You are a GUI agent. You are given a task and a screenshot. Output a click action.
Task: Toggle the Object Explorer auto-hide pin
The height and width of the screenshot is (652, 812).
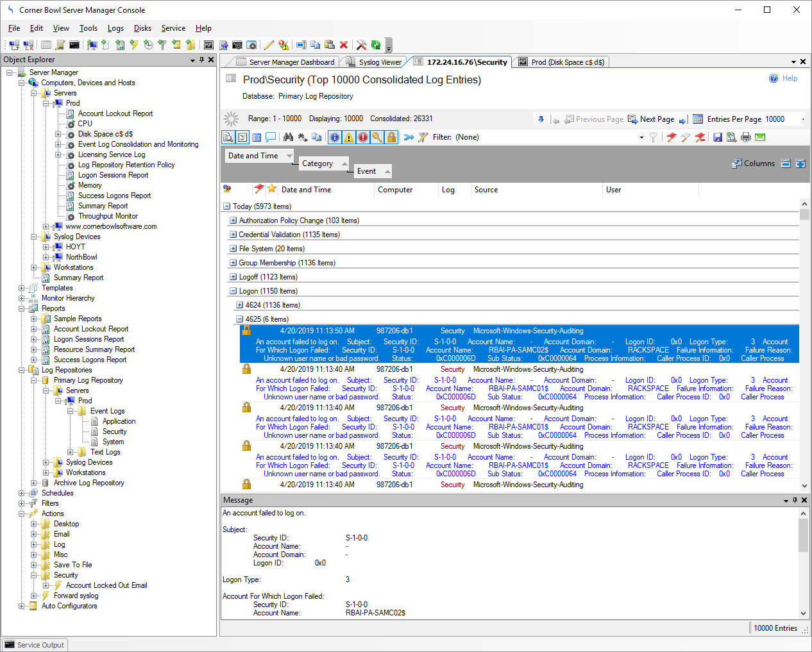pyautogui.click(x=201, y=60)
